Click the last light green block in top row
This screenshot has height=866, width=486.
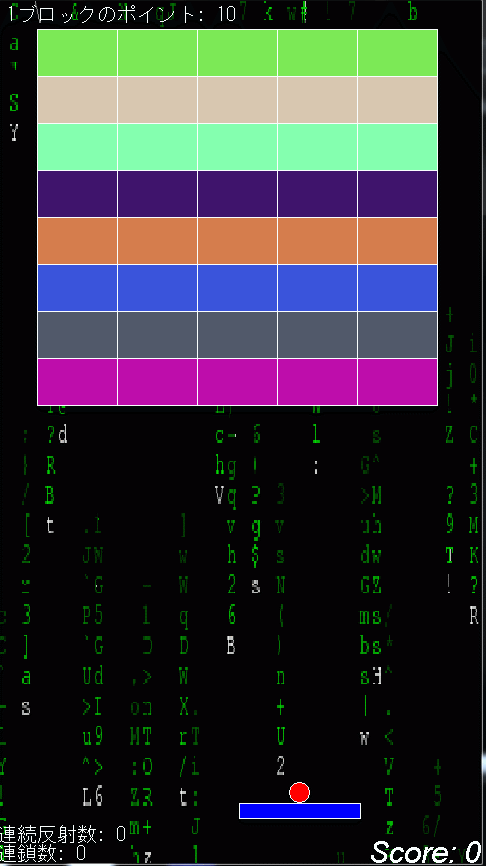(398, 53)
